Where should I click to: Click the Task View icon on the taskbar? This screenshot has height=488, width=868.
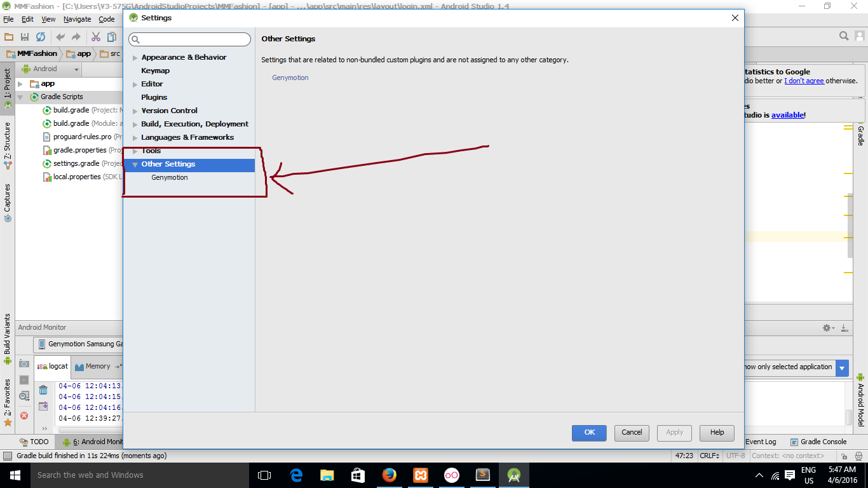tap(264, 475)
